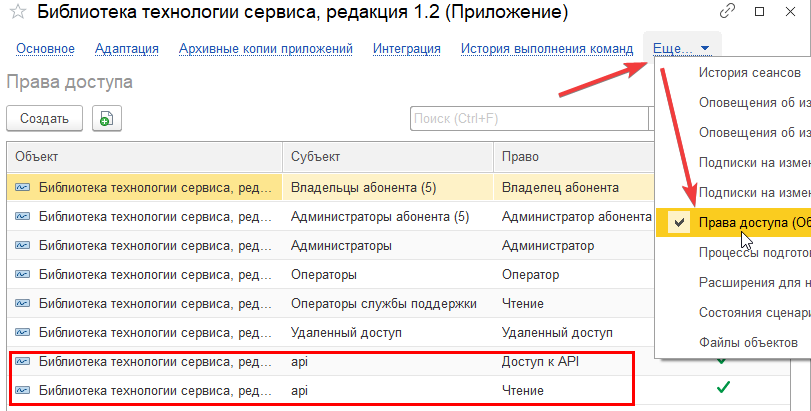This screenshot has width=811, height=411.
Task: Click the create-by-copying icon next to Создать
Action: click(106, 119)
